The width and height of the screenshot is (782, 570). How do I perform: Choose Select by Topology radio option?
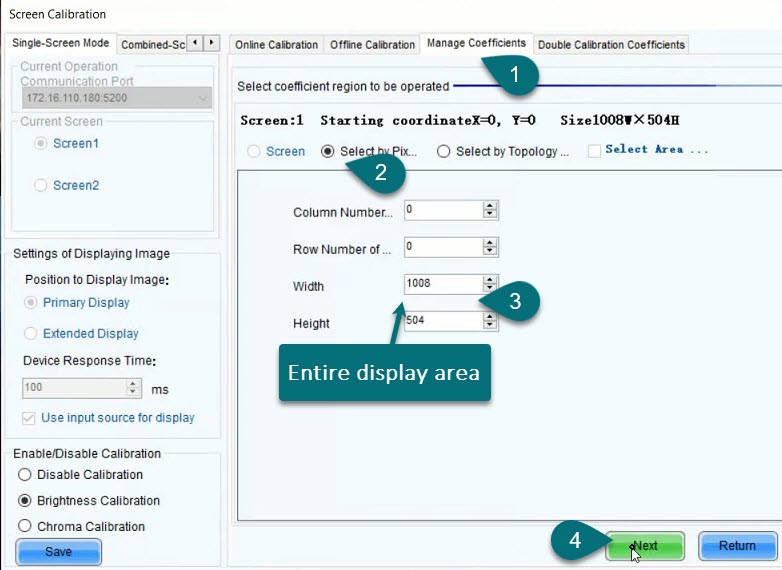443,152
